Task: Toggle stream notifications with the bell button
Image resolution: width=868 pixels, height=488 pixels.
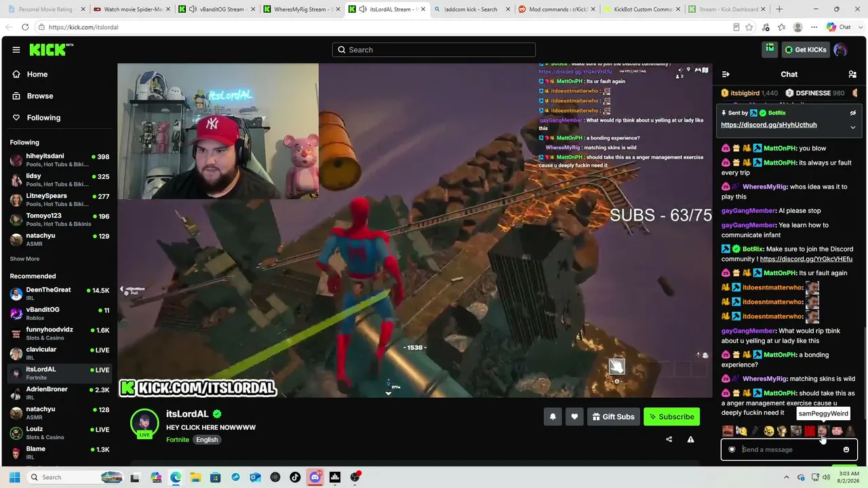Action: coord(553,417)
